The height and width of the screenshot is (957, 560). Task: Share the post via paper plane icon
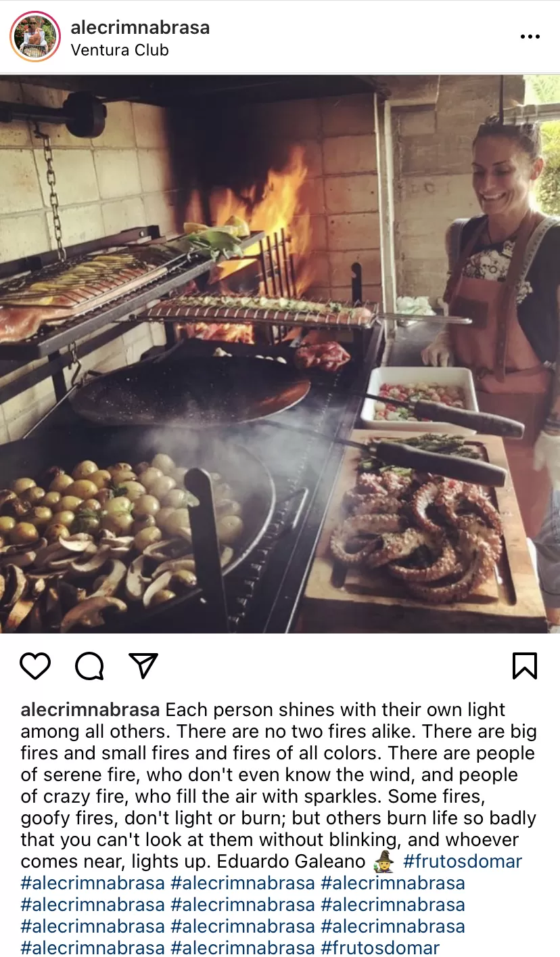pos(143,666)
